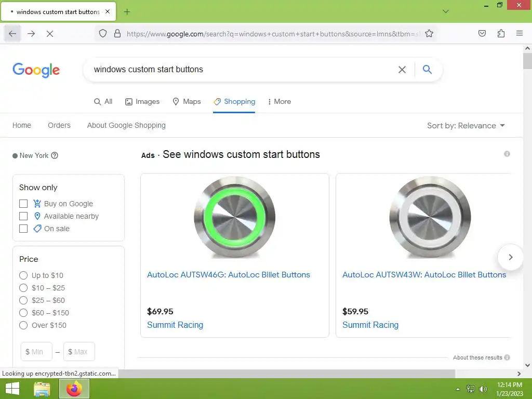The height and width of the screenshot is (399, 532).
Task: Open the ads info icon
Action: tap(507, 154)
